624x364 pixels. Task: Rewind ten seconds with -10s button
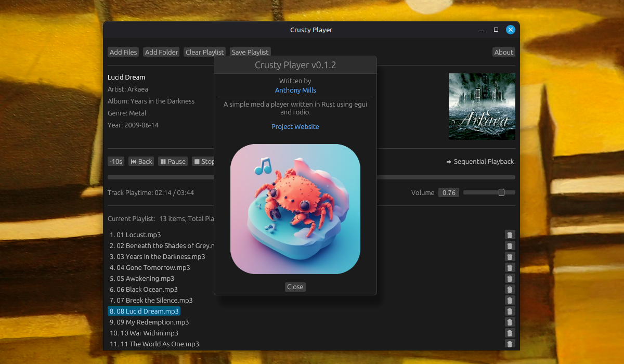pos(115,162)
